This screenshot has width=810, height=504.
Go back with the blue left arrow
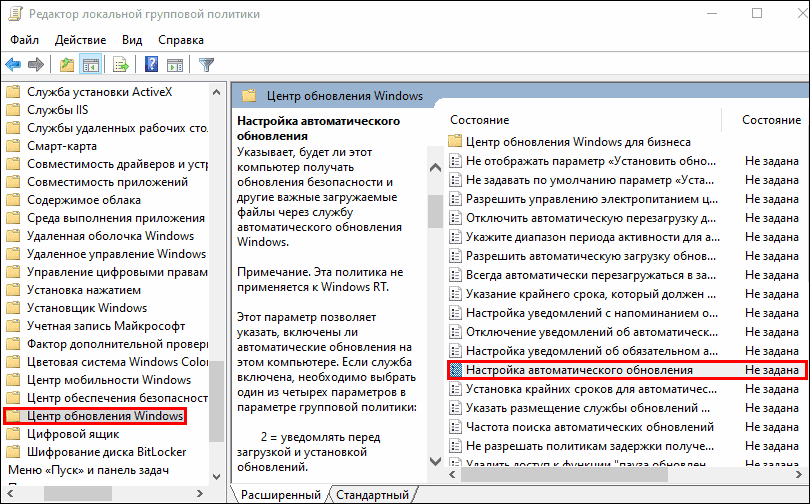[x=13, y=65]
